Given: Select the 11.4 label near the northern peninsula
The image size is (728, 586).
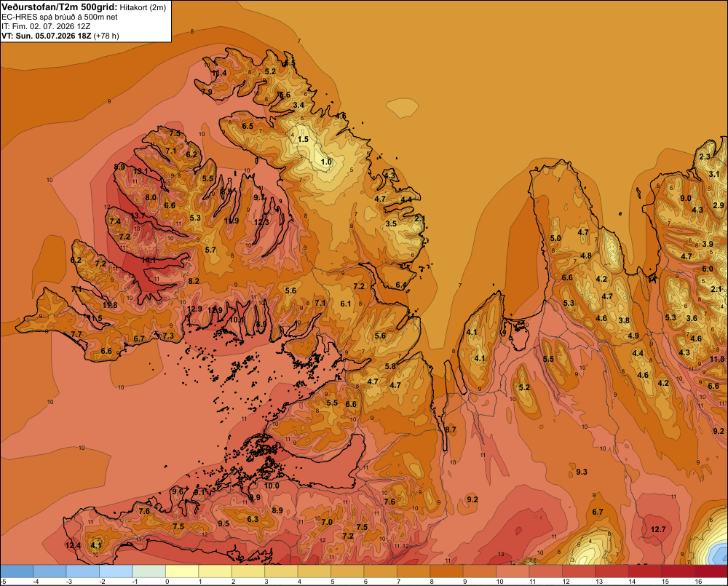Looking at the screenshot, I should (x=219, y=73).
